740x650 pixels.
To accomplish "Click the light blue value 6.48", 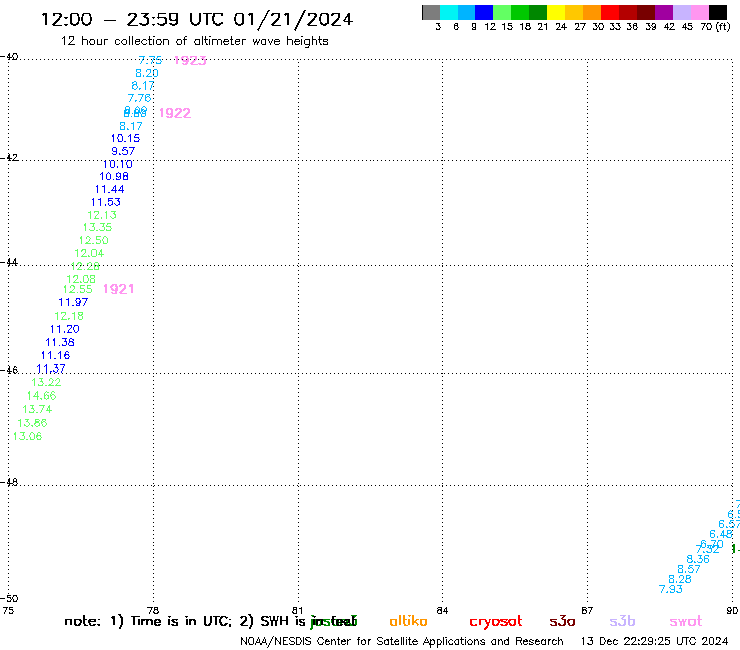I will [721, 534].
